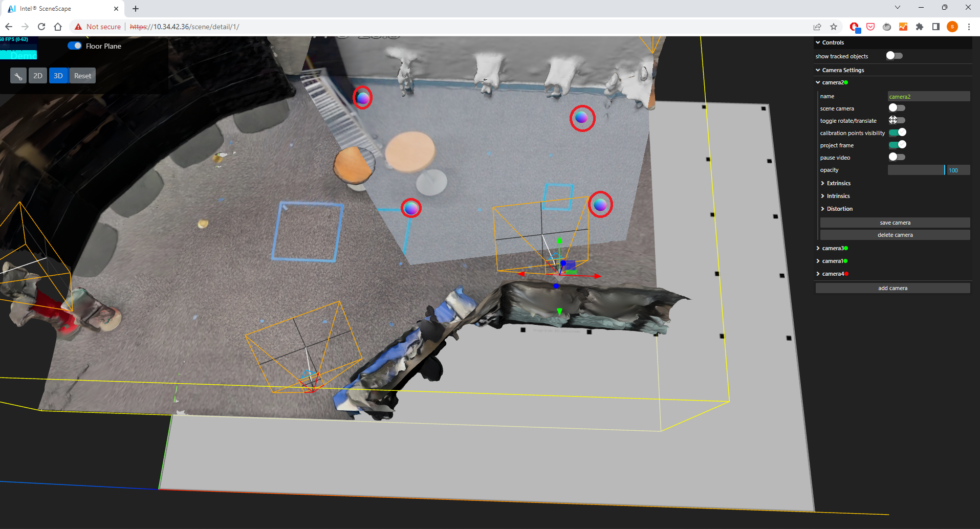Enable the pause video switch

click(897, 157)
